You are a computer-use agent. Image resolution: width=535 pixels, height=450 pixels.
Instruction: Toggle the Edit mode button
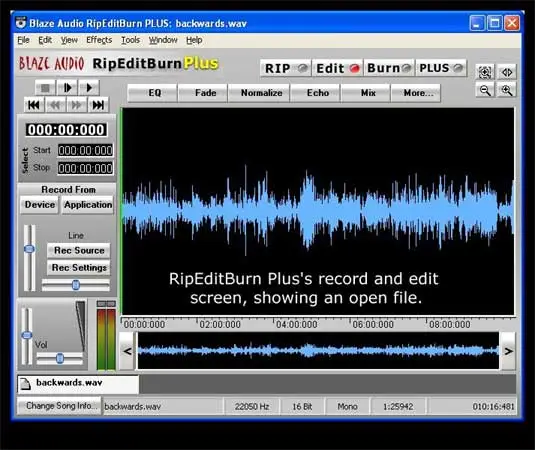click(x=337, y=68)
